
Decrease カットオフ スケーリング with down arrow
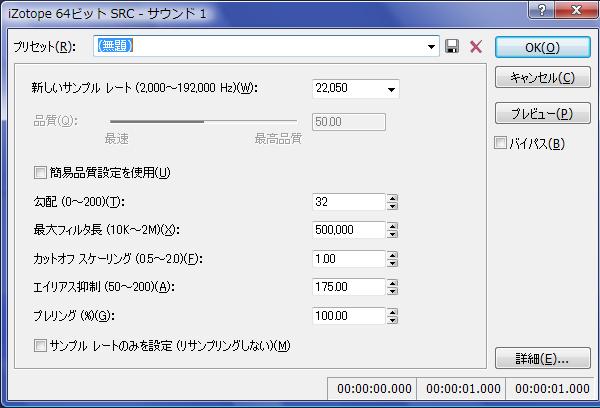pos(392,263)
